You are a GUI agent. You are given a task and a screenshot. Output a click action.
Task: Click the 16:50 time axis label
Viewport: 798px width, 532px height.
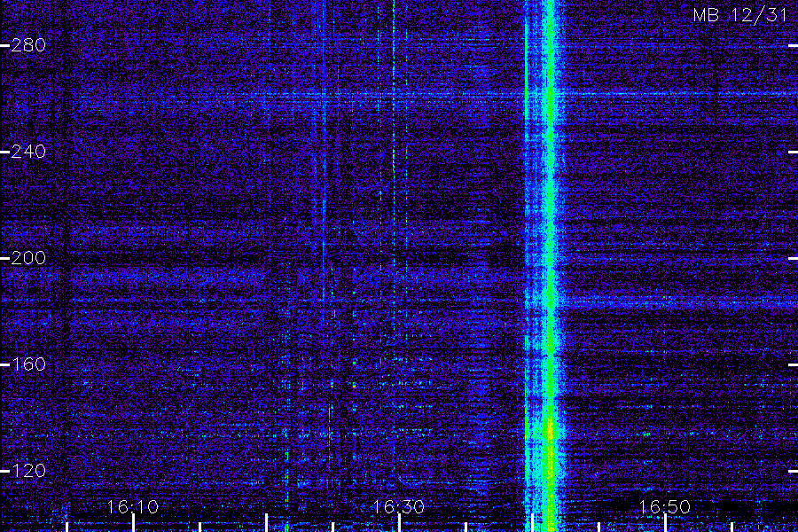pyautogui.click(x=664, y=506)
